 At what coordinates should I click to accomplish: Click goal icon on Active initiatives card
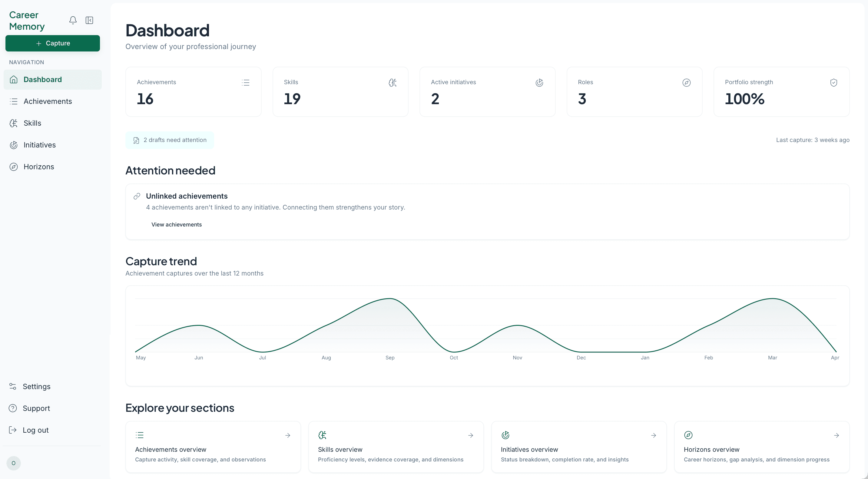tap(539, 83)
